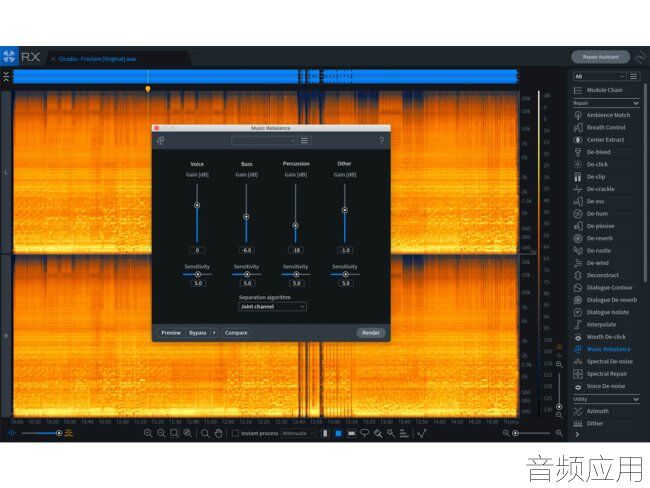Select the grab hand tool

click(218, 433)
